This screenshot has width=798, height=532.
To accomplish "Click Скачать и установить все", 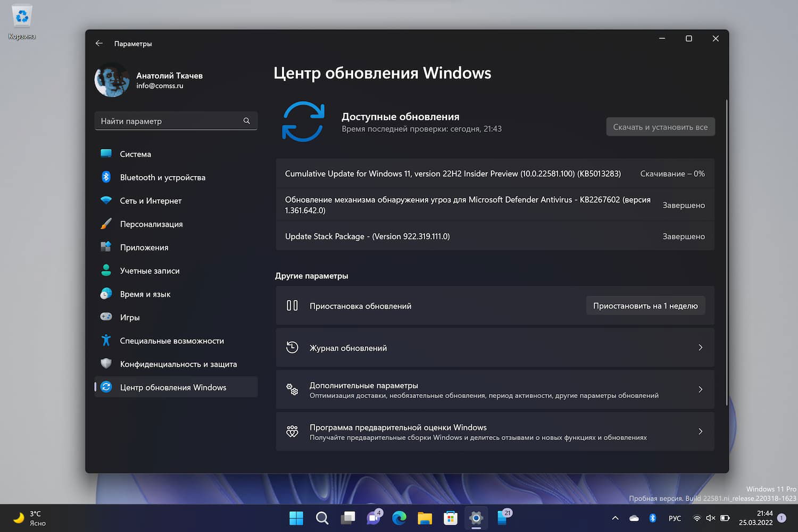I will pyautogui.click(x=660, y=127).
